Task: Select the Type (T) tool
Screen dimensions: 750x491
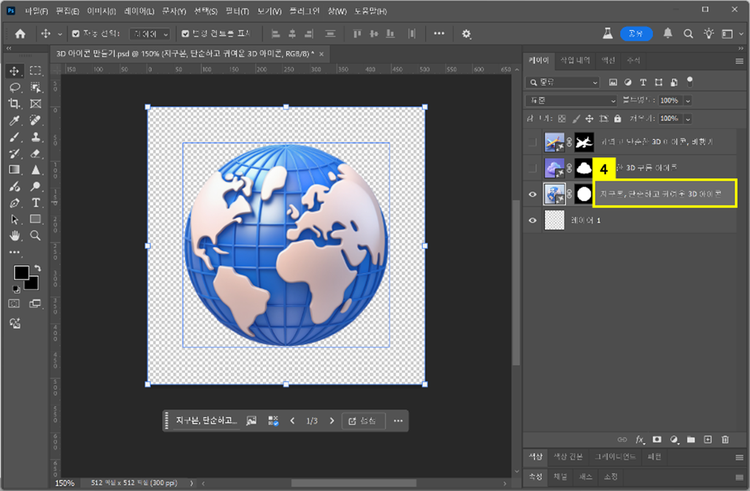Action: pos(35,203)
